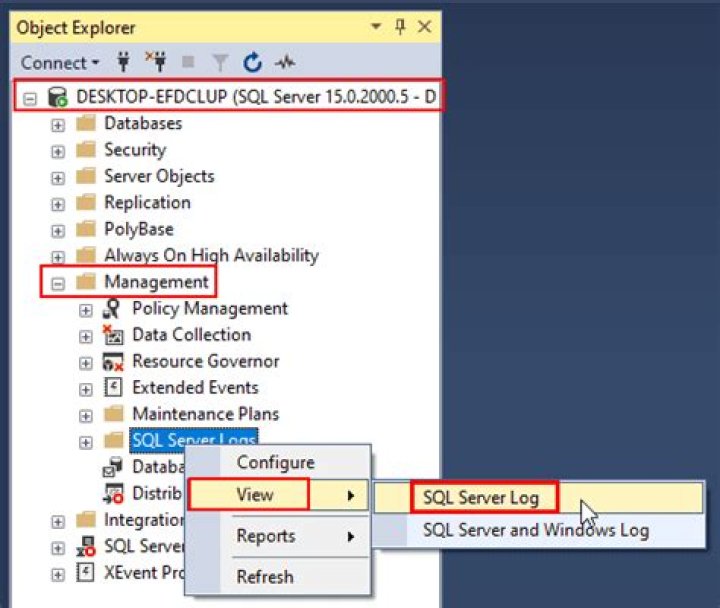Click the PolyBase folder icon
Viewport: 720px width, 608px height.
[86, 229]
